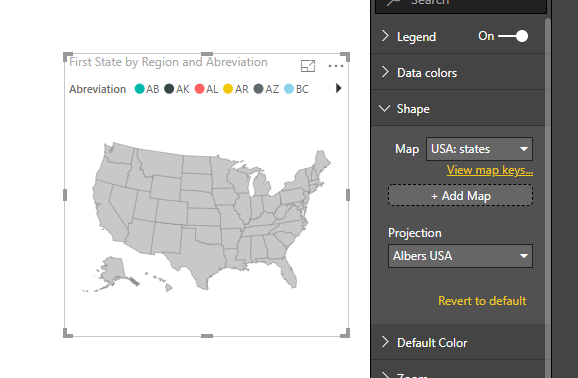Select the AZ gray legend marker
Screen dimensions: 578x378
[258, 89]
